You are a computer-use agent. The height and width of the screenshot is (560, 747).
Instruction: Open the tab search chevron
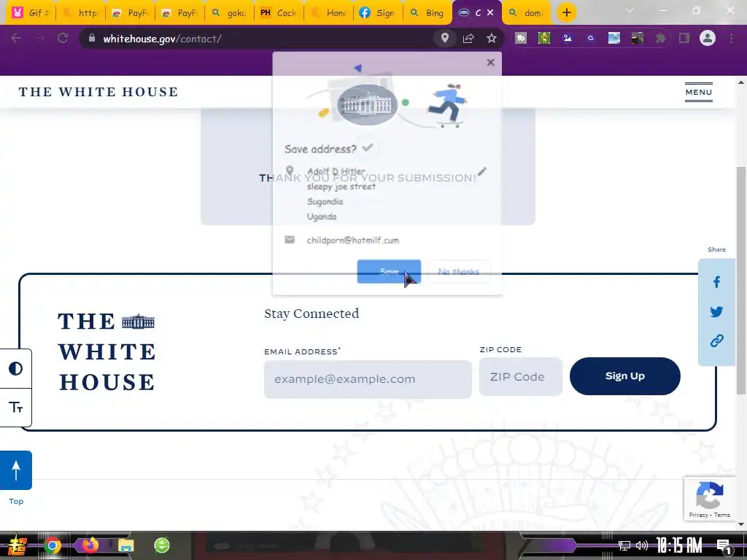coord(630,10)
